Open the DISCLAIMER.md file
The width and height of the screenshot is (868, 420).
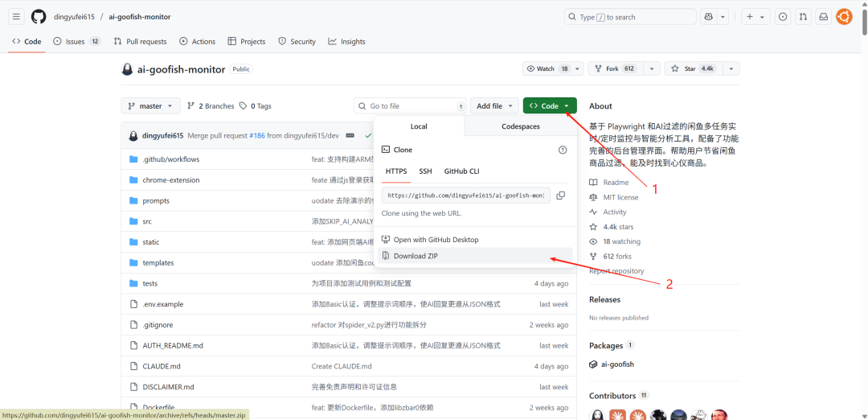click(x=168, y=387)
